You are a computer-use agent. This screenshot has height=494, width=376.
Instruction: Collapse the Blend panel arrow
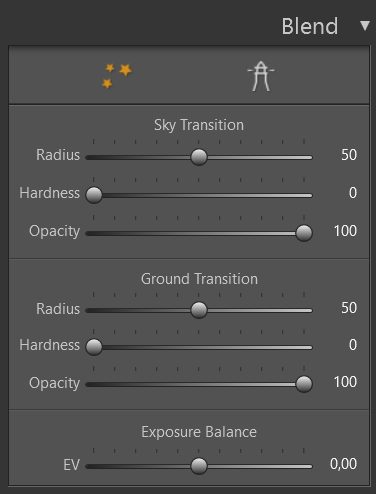coord(365,26)
